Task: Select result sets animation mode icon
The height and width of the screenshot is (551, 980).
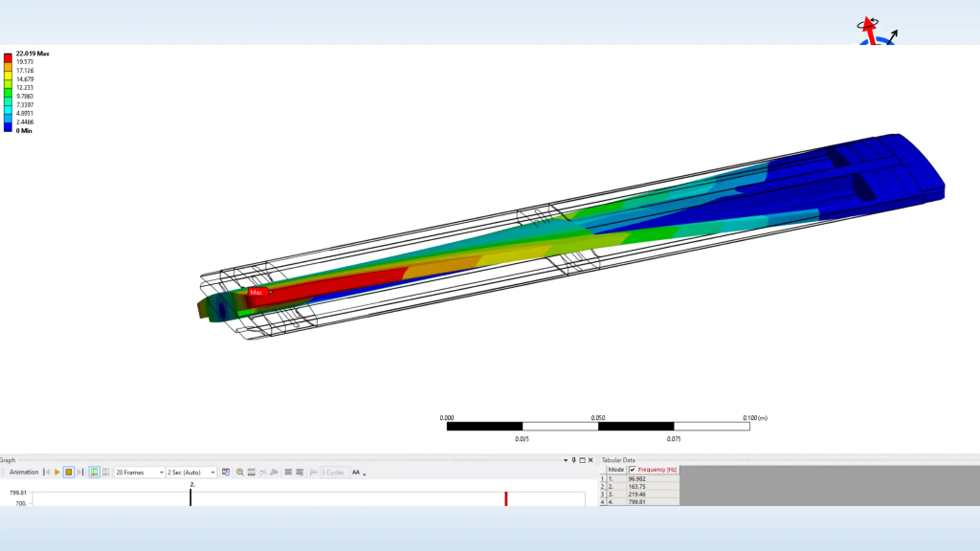Action: (x=106, y=472)
